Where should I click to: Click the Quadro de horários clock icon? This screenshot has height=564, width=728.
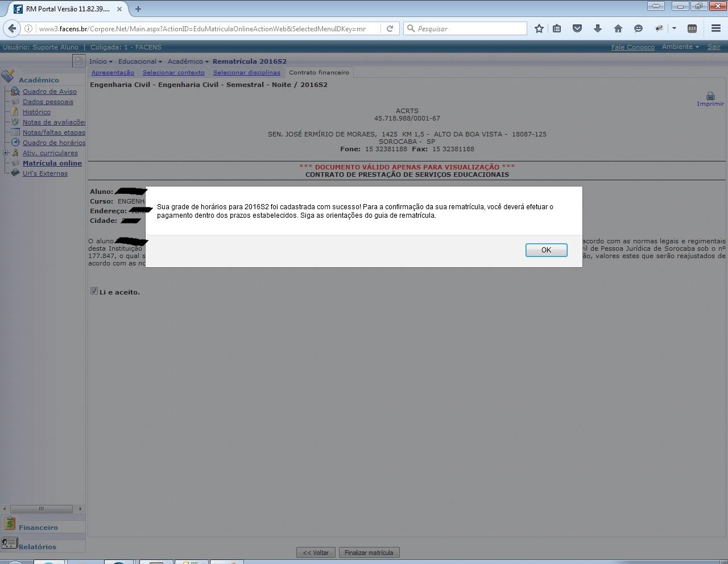(15, 142)
